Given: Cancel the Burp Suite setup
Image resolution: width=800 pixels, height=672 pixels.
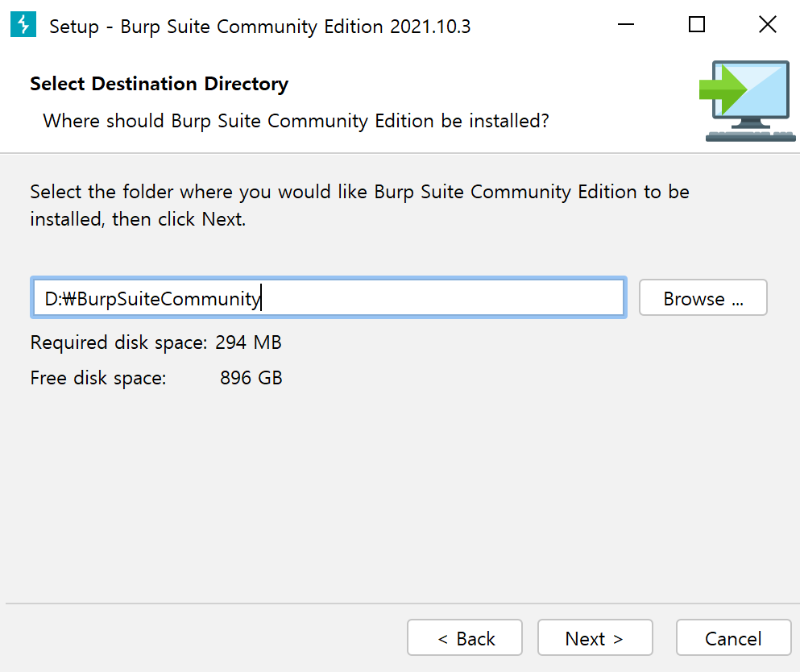Looking at the screenshot, I should pos(733,638).
